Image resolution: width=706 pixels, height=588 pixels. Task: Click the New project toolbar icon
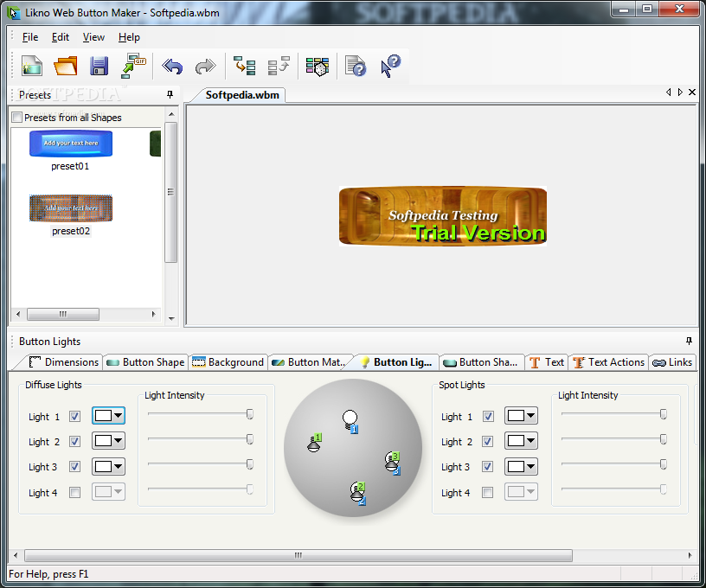31,66
